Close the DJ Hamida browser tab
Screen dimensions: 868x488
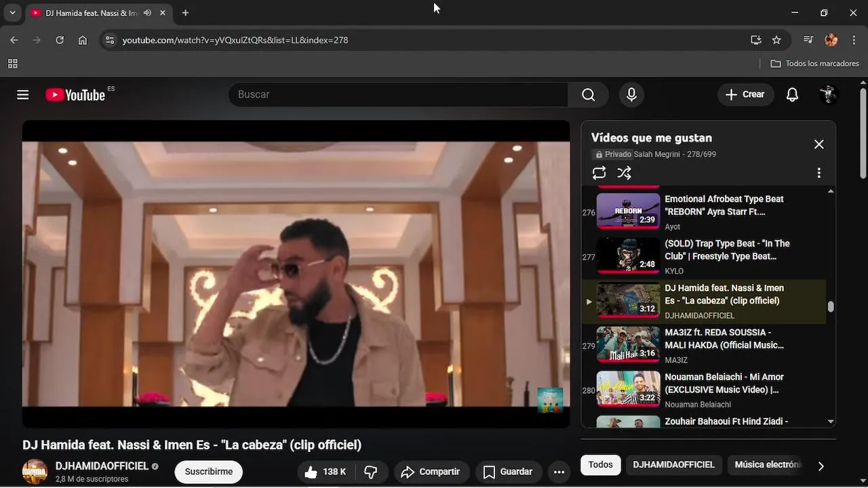coord(163,13)
